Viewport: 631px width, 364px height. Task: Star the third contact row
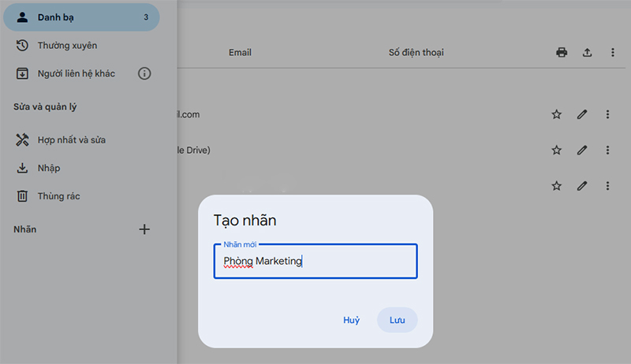pyautogui.click(x=557, y=186)
